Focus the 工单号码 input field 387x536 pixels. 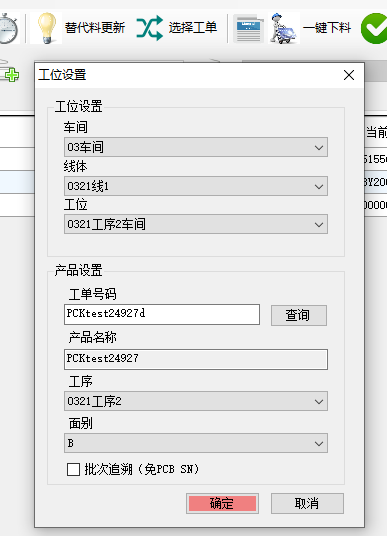(x=162, y=314)
